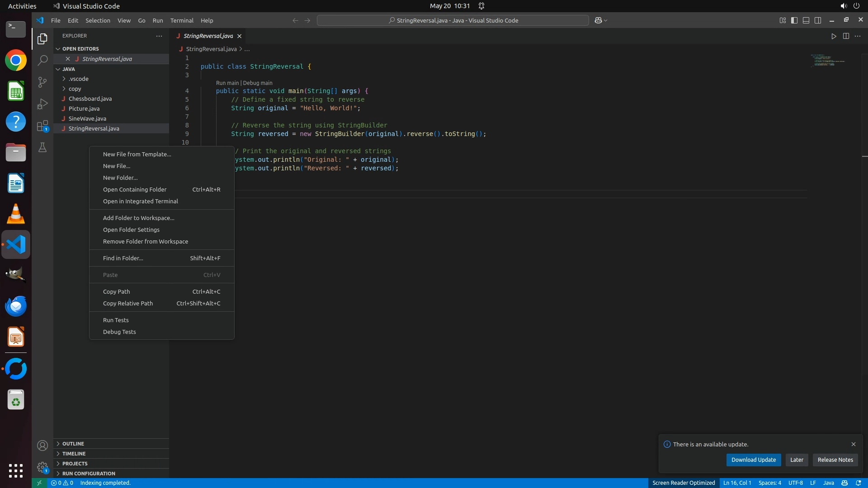Click the Run Java play button
The height and width of the screenshot is (488, 868).
834,36
